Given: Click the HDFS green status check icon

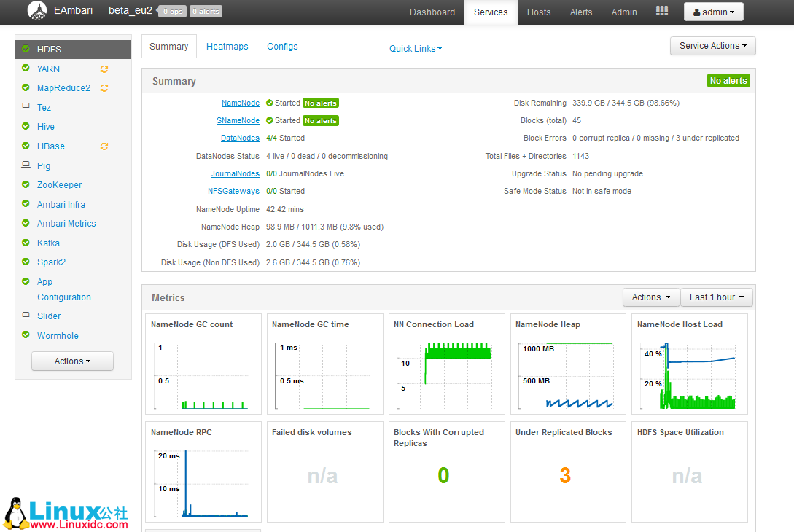Looking at the screenshot, I should pyautogui.click(x=26, y=49).
